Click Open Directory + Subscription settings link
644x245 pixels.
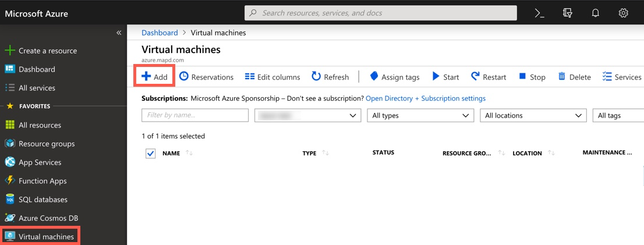[x=426, y=98]
